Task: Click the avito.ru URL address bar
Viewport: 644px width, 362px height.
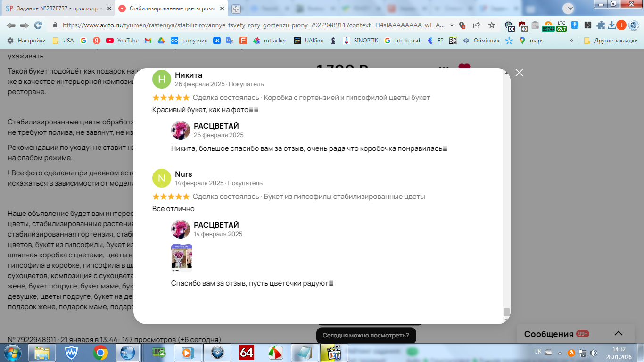Action: click(x=253, y=25)
